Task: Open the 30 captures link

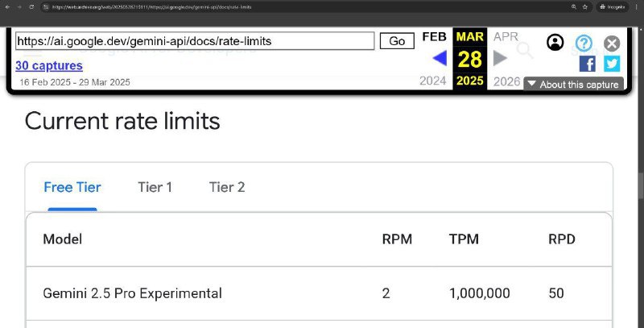Action: (48, 65)
